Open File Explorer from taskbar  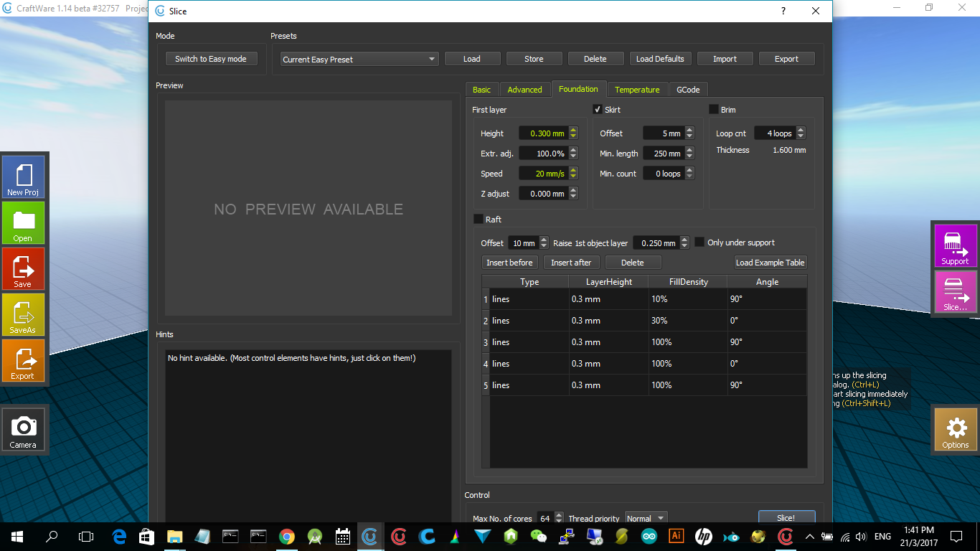pos(174,536)
